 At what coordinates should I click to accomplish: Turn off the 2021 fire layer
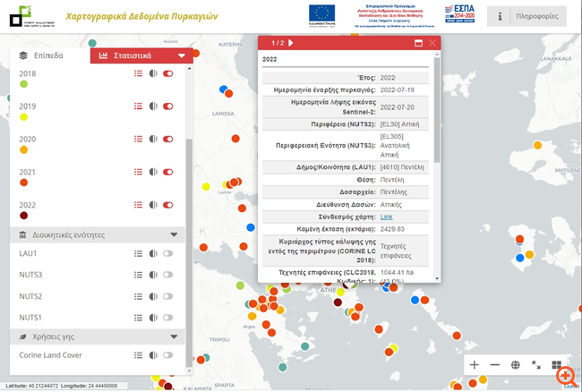[167, 172]
